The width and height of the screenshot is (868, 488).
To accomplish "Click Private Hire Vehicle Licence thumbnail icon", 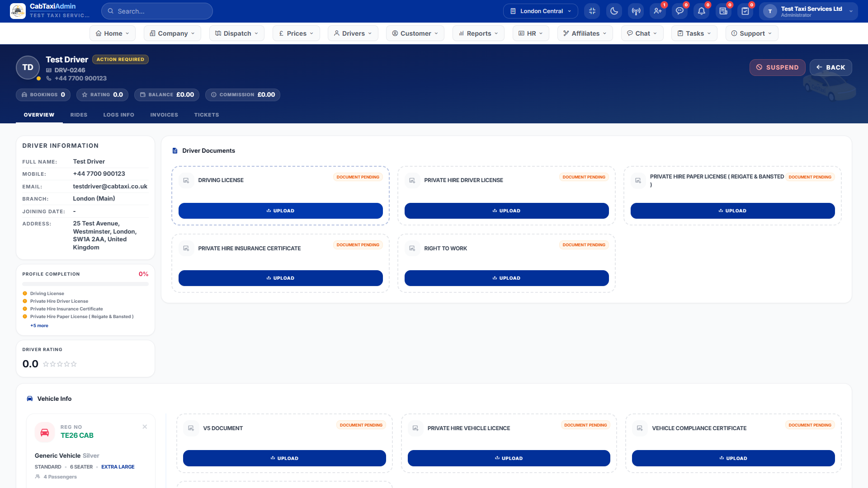I will pos(415,428).
